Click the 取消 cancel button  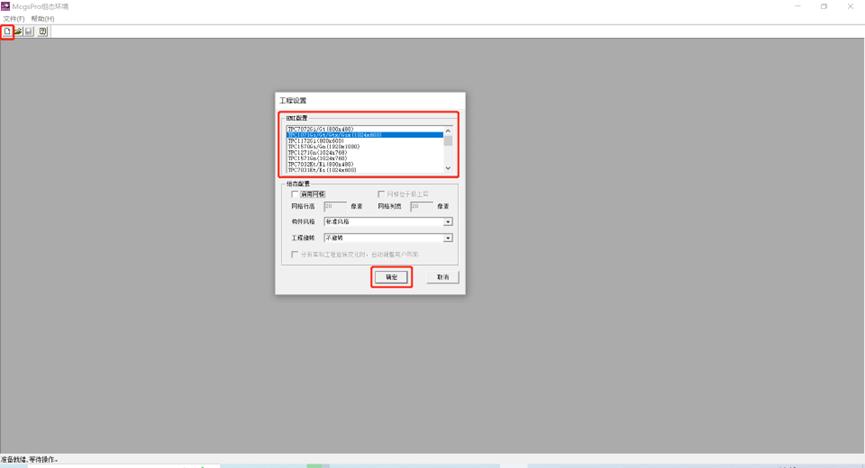click(443, 277)
